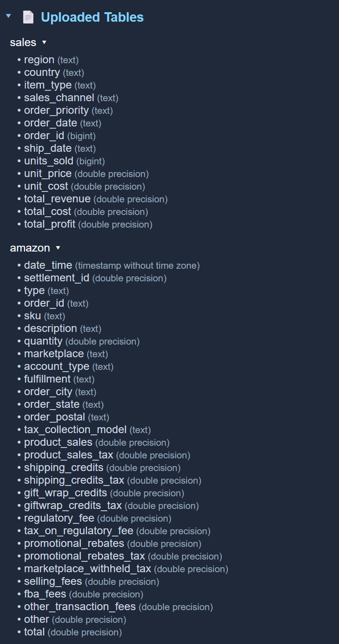Click the date_time column in amazon

tap(48, 265)
